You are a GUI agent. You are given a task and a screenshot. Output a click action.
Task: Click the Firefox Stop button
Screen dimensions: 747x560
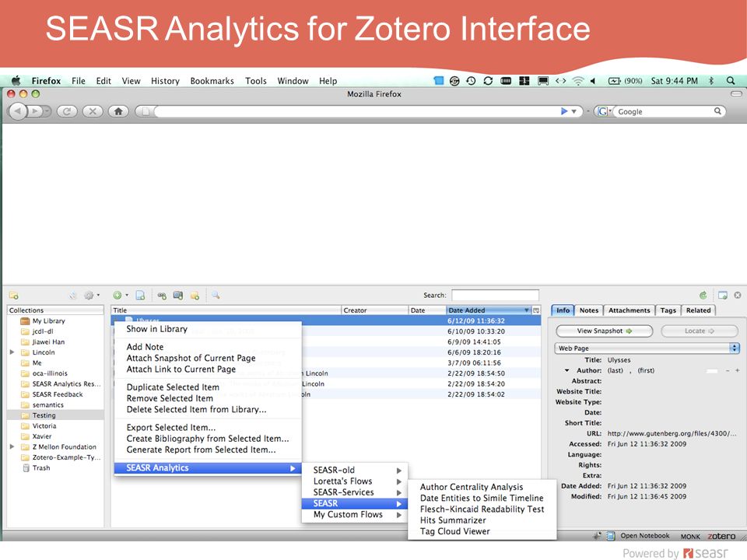pos(93,111)
